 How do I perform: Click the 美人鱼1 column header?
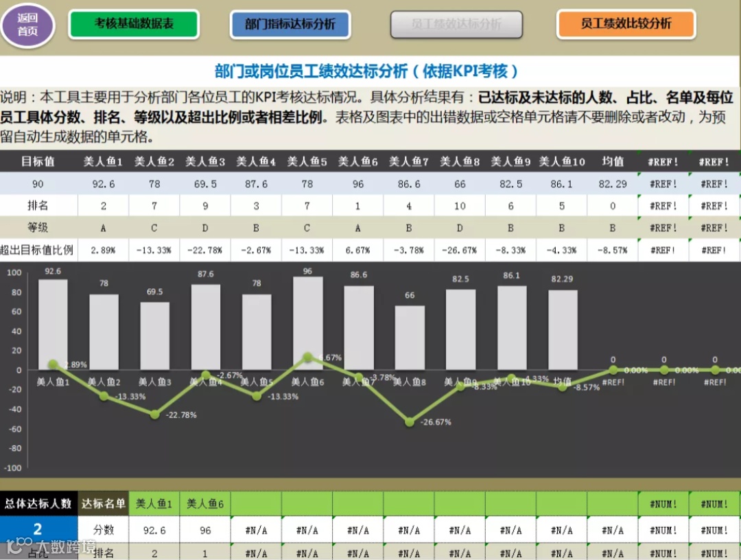point(103,162)
